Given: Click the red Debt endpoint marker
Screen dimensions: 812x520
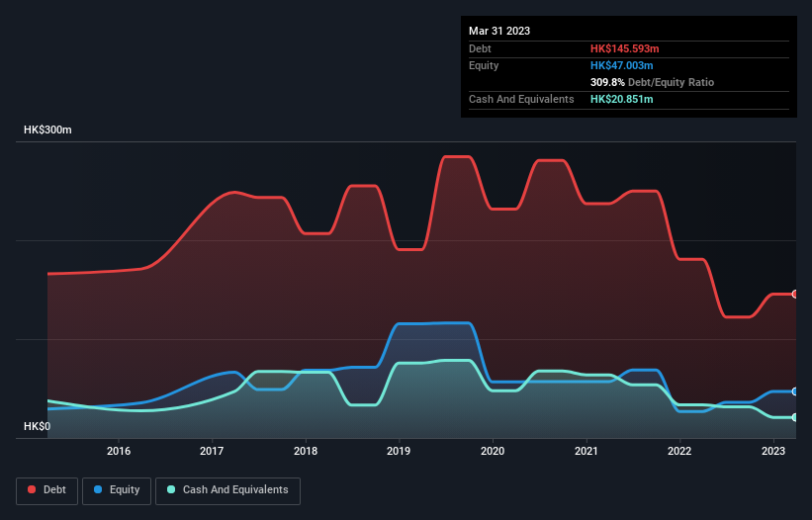Looking at the screenshot, I should [x=795, y=294].
